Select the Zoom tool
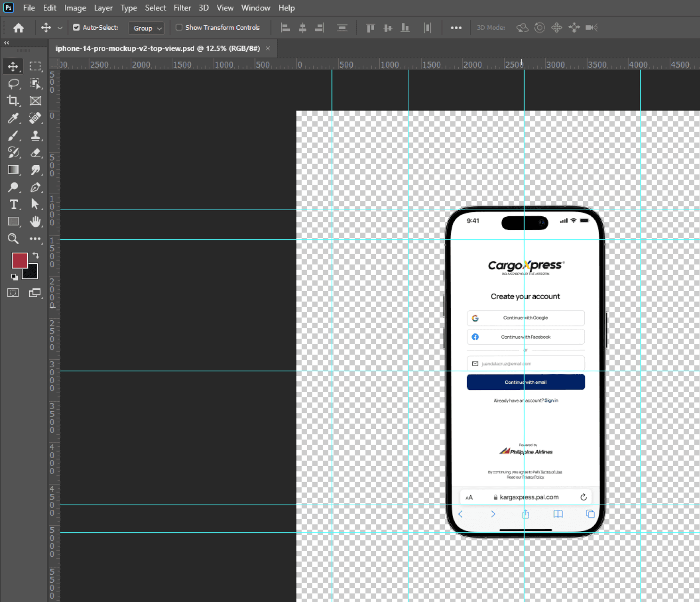The image size is (700, 602). (13, 239)
